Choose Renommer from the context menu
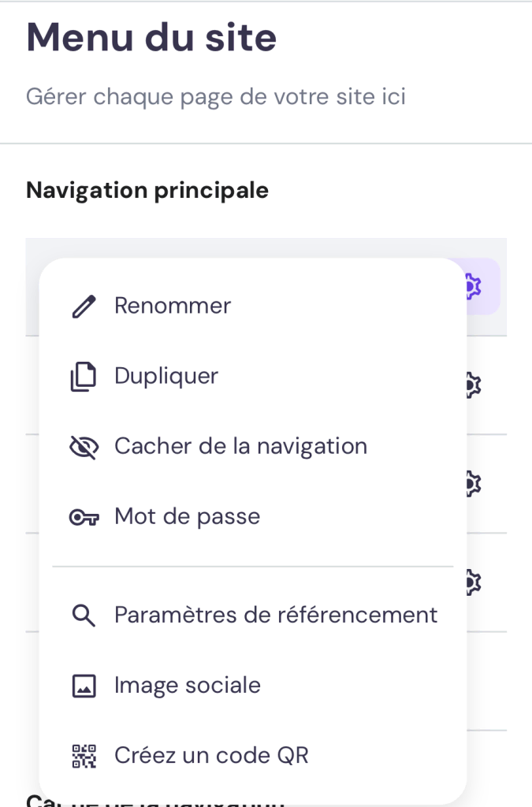The height and width of the screenshot is (807, 532). pyautogui.click(x=173, y=306)
